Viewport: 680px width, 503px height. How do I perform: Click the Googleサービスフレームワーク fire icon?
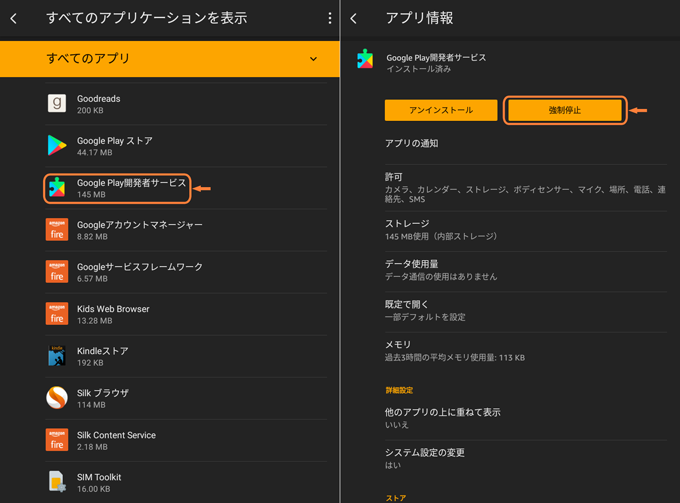coord(57,271)
